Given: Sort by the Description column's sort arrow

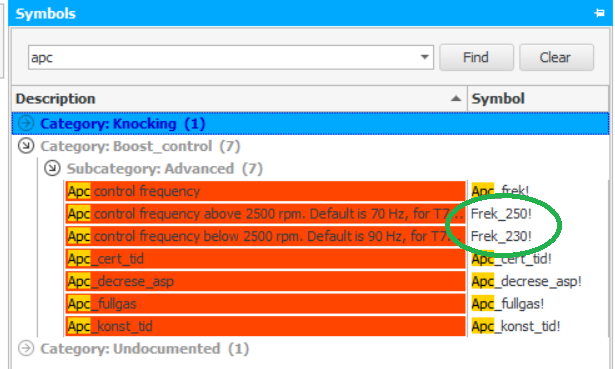Looking at the screenshot, I should (455, 98).
